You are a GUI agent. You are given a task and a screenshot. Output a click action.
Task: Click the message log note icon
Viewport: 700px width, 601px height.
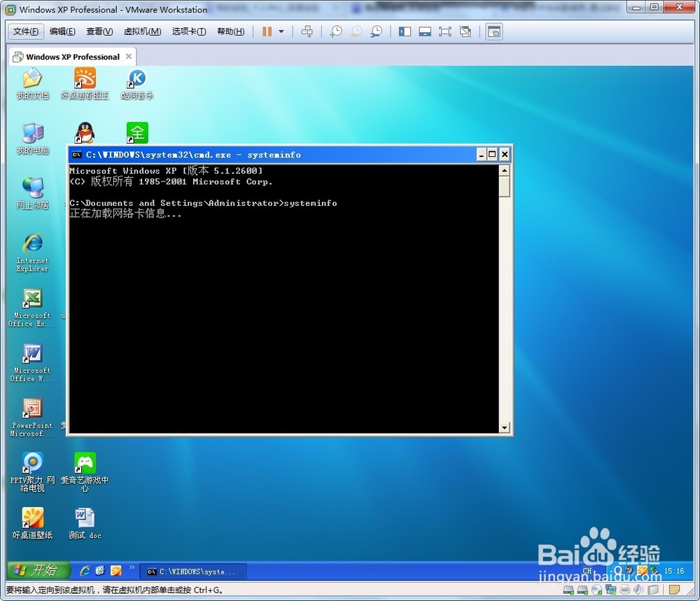675,590
